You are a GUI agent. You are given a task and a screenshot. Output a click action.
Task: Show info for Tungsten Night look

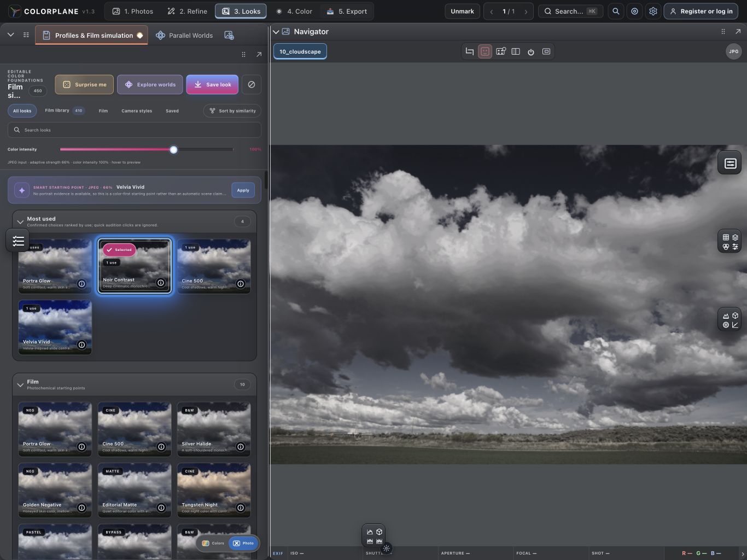[x=241, y=508]
